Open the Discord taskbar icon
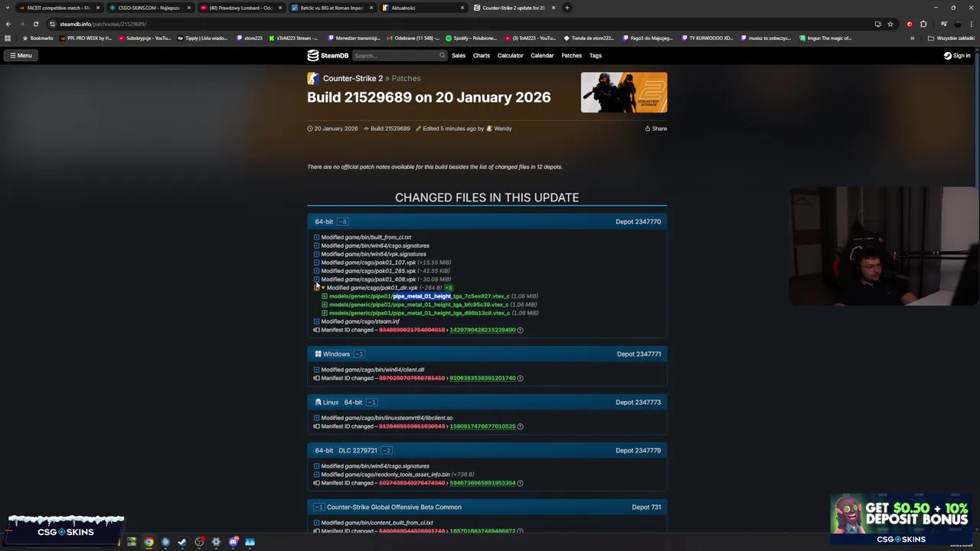The height and width of the screenshot is (551, 980). [234, 542]
